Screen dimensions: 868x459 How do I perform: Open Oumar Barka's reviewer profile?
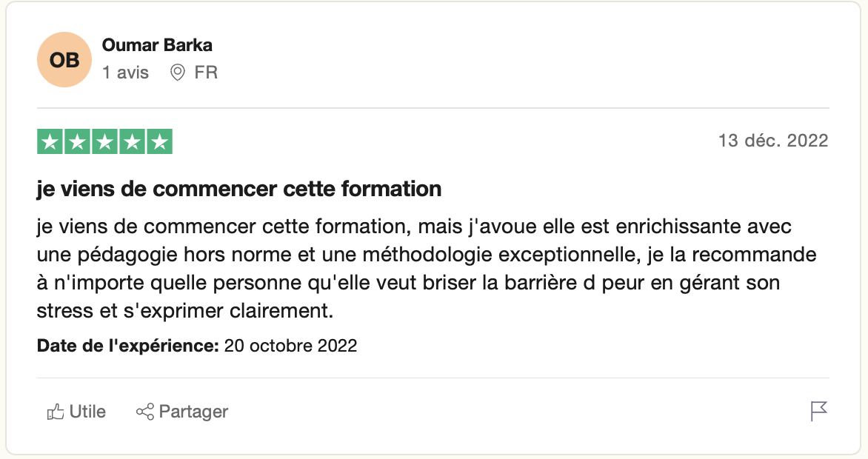(x=157, y=45)
